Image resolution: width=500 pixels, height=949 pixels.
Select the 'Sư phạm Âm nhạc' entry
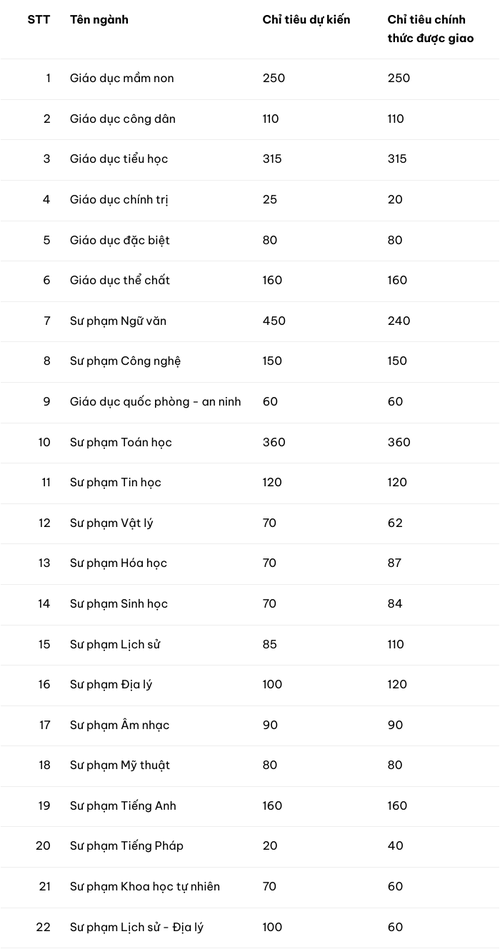120,725
